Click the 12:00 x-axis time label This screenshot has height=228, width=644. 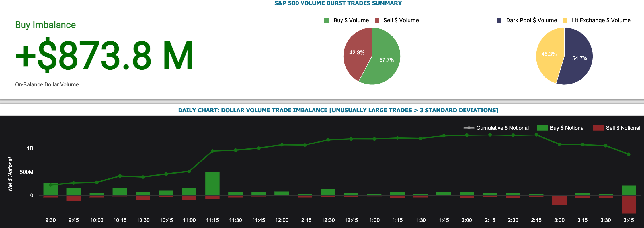pyautogui.click(x=282, y=220)
